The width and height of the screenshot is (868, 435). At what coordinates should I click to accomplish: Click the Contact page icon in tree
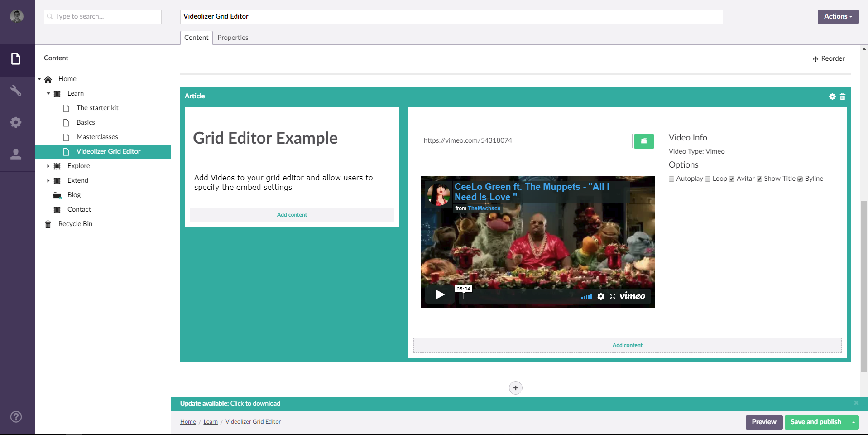[57, 210]
